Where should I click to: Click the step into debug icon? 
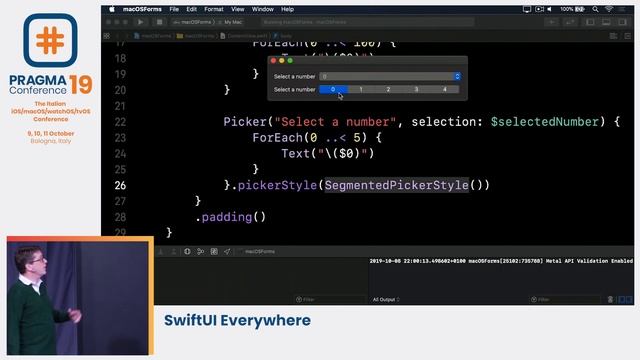[x=161, y=251]
